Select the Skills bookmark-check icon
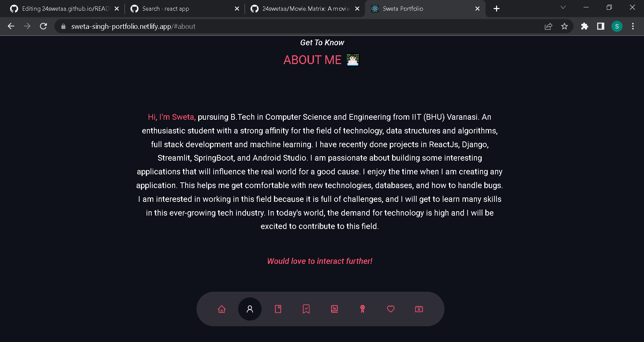 pyautogui.click(x=306, y=309)
